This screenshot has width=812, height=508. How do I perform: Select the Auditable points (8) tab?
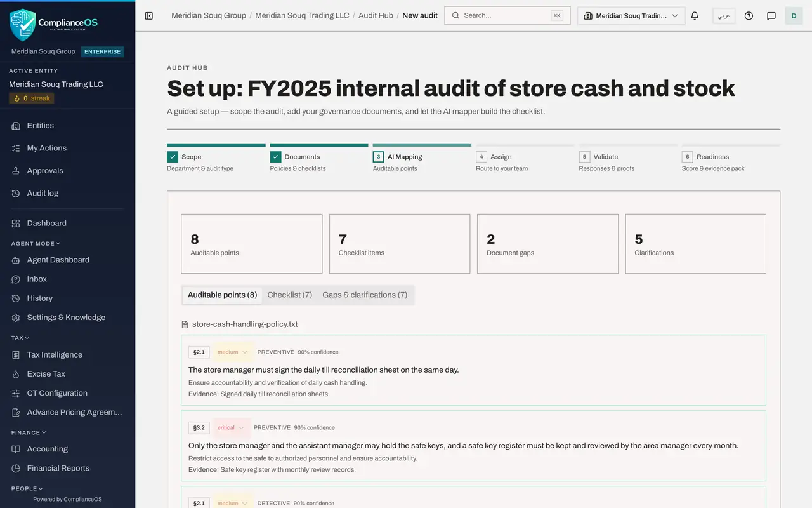coord(222,295)
